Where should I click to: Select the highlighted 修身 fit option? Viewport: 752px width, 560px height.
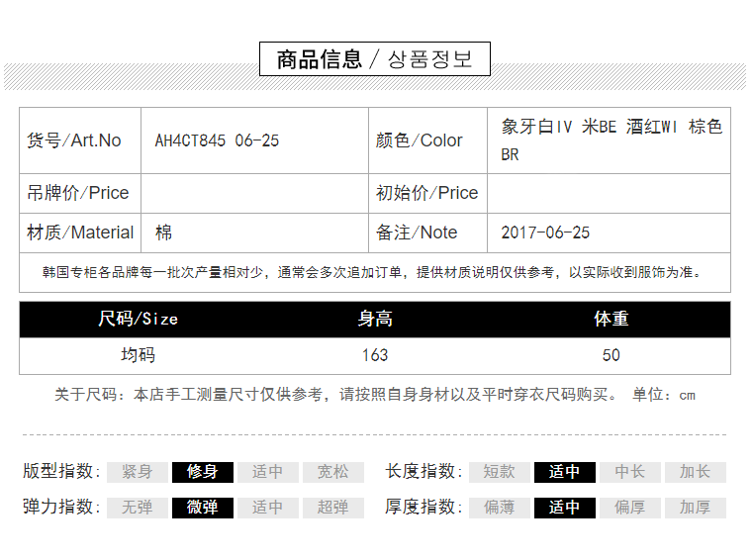(203, 472)
